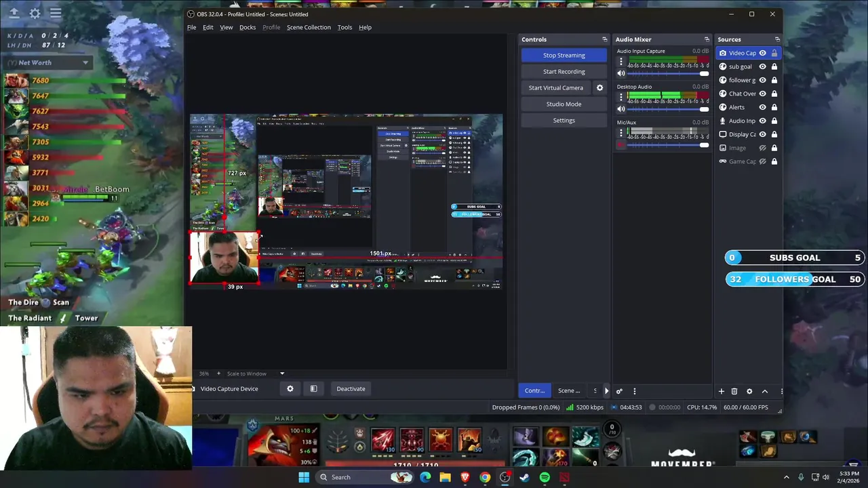Undock the Audio Mixer panel

click(707, 39)
